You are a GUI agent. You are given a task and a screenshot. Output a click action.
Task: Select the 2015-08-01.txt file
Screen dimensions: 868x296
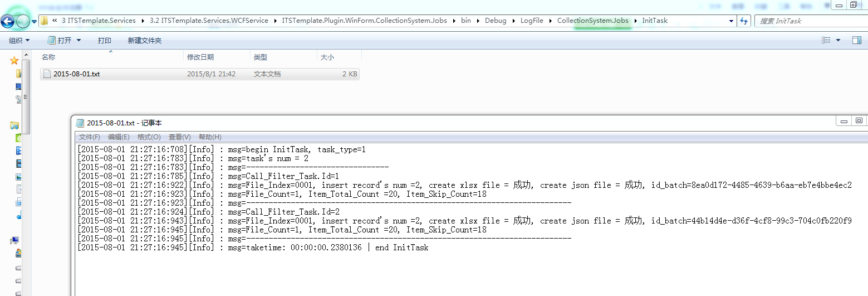tap(76, 74)
